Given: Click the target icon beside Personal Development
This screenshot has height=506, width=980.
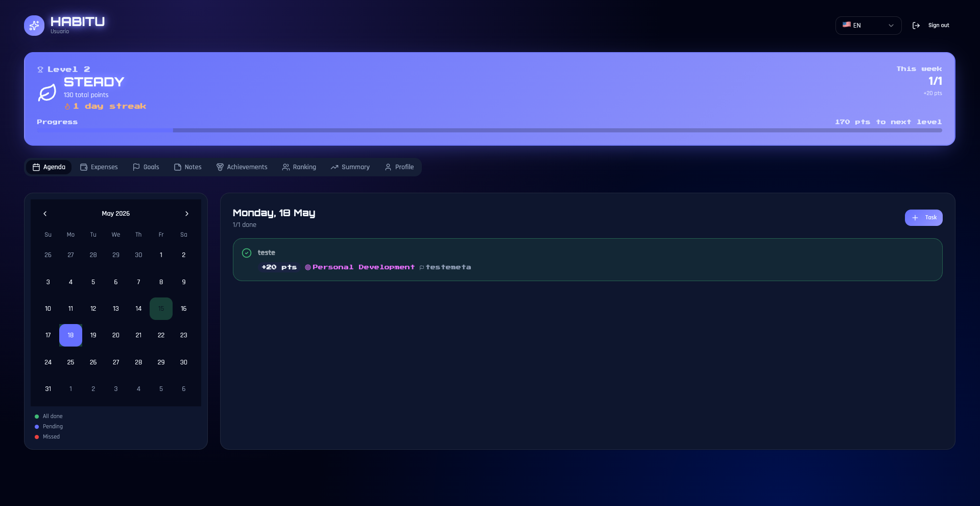Looking at the screenshot, I should click(308, 267).
